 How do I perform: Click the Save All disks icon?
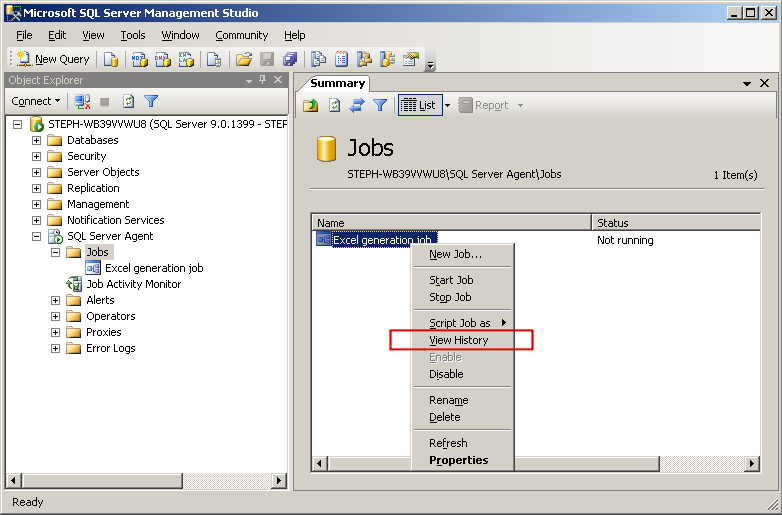[x=290, y=59]
